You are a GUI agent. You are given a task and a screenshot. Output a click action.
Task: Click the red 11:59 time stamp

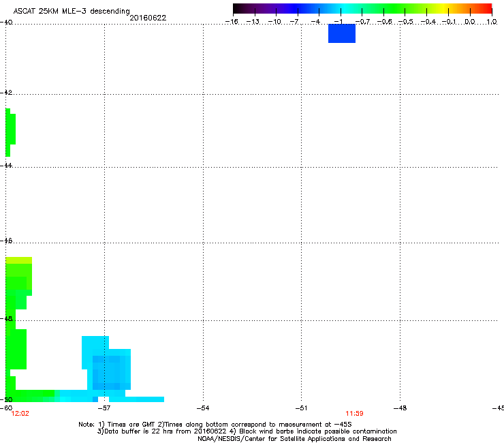tap(355, 414)
